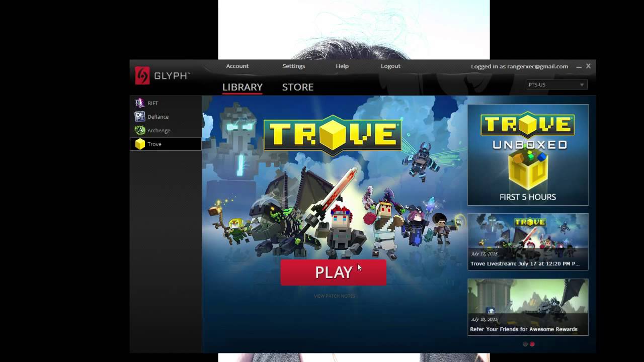Open the RIFT library entry
Screen dimensions: 644x362
[x=166, y=103]
